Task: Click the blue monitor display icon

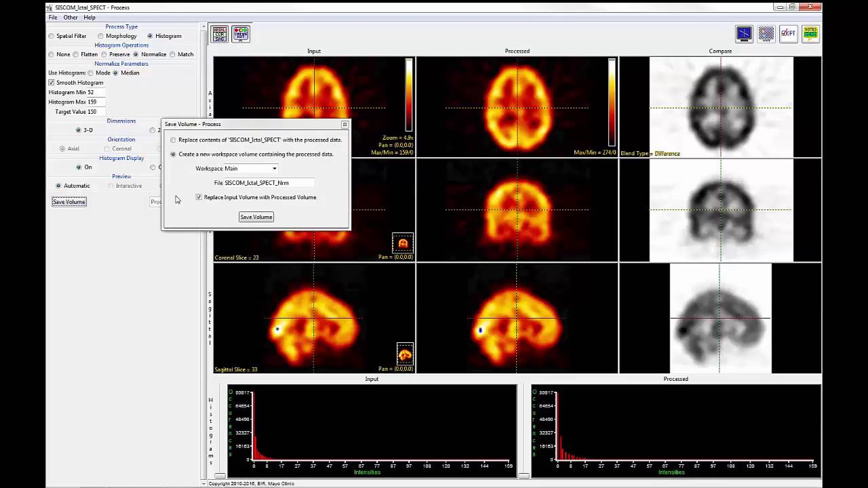Action: click(744, 33)
